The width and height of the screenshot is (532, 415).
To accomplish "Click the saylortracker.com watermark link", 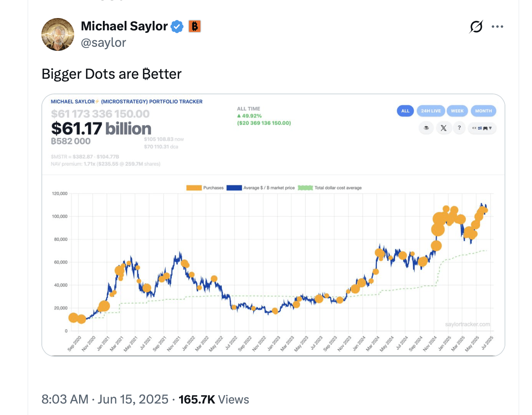I will coord(468,324).
